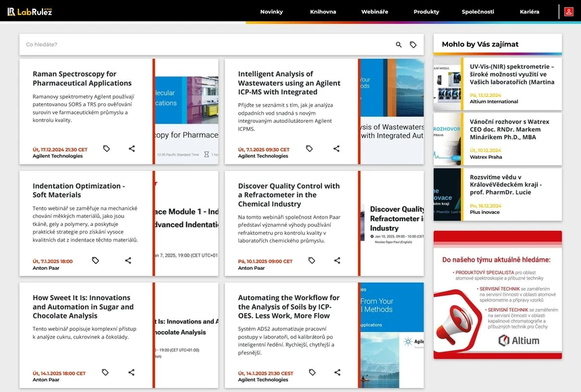Open Kariéra menu item
Viewport: 581px width, 392px height.
coord(530,11)
